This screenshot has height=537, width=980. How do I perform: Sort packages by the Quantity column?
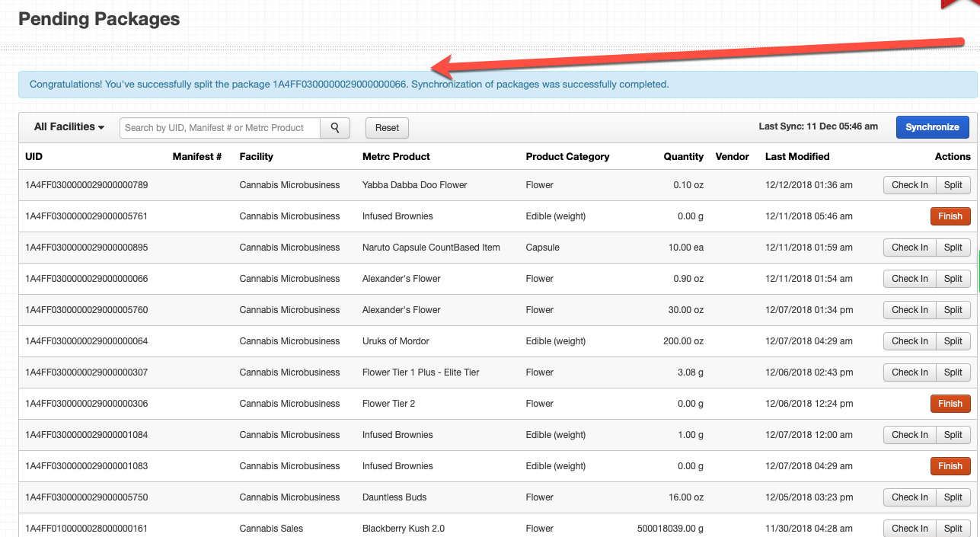(683, 156)
